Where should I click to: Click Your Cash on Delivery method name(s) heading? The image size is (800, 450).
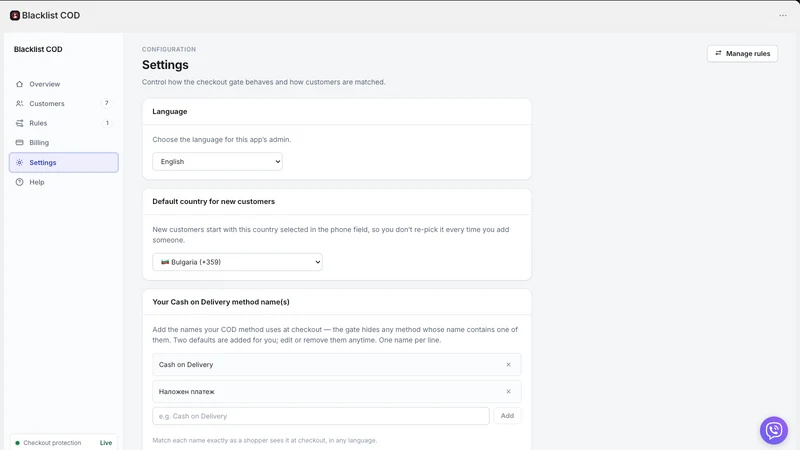tap(221, 302)
